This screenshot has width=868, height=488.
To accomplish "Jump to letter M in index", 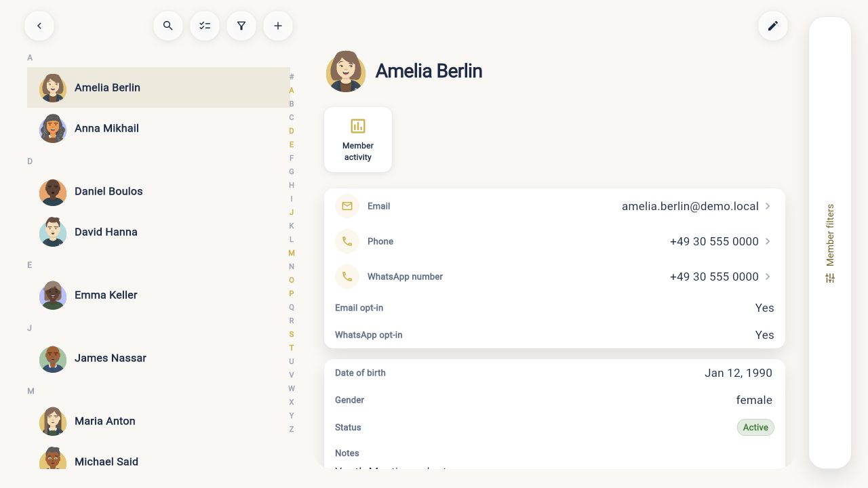I will click(x=292, y=253).
